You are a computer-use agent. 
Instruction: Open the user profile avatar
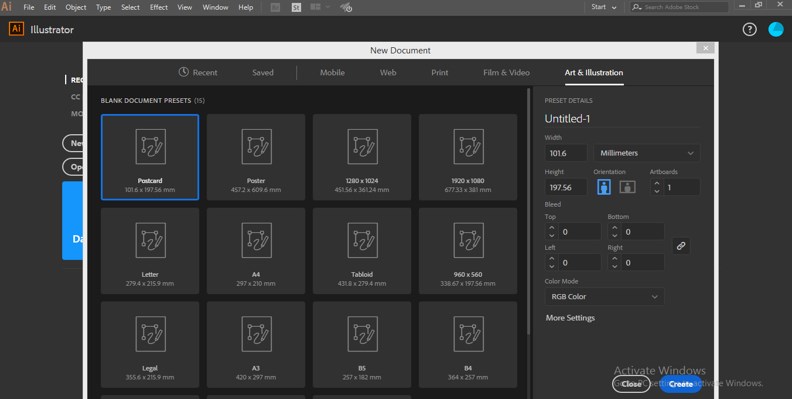click(776, 29)
